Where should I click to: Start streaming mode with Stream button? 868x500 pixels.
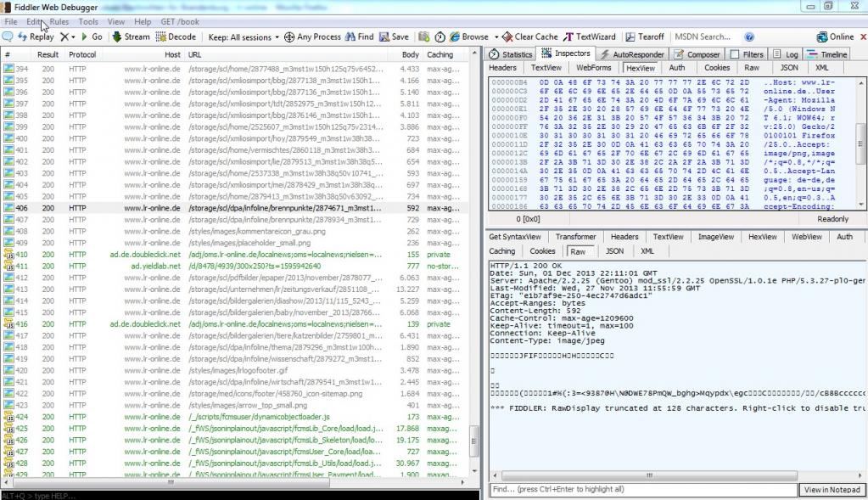[131, 37]
